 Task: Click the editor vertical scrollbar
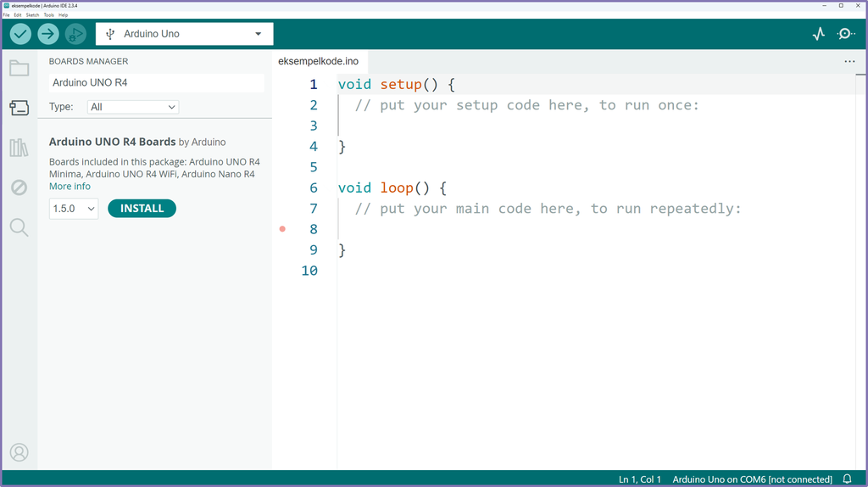(861, 271)
